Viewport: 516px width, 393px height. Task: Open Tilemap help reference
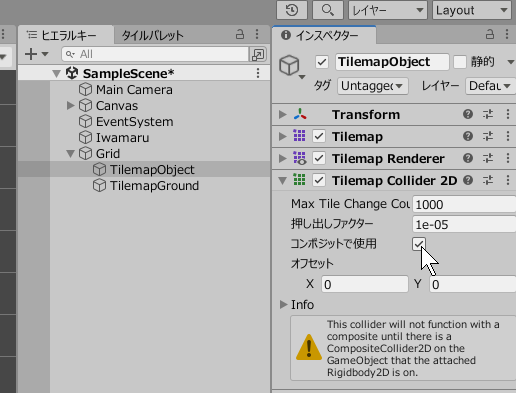tap(468, 136)
